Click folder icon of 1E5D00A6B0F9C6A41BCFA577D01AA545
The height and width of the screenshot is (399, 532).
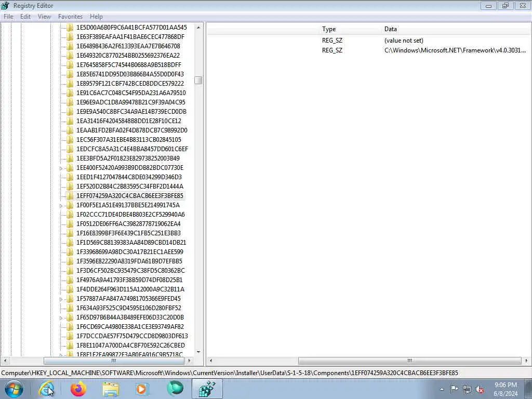tap(70, 28)
